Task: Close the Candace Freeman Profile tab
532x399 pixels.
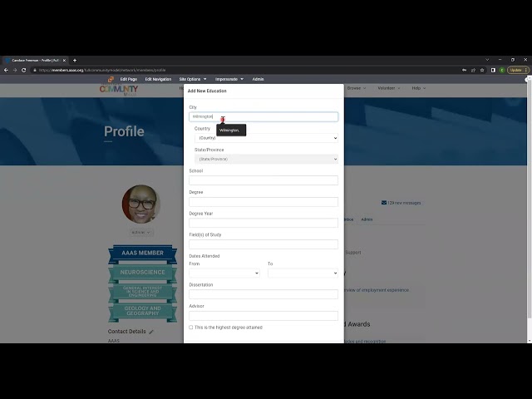Action: pyautogui.click(x=64, y=61)
